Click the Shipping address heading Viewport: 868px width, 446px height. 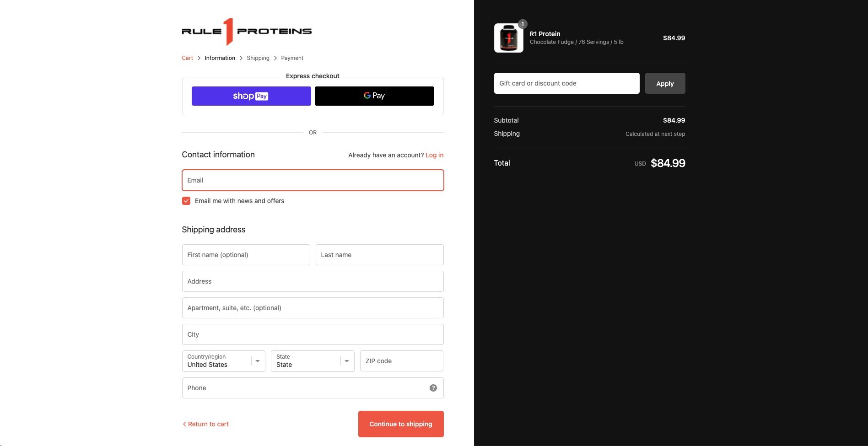point(214,230)
